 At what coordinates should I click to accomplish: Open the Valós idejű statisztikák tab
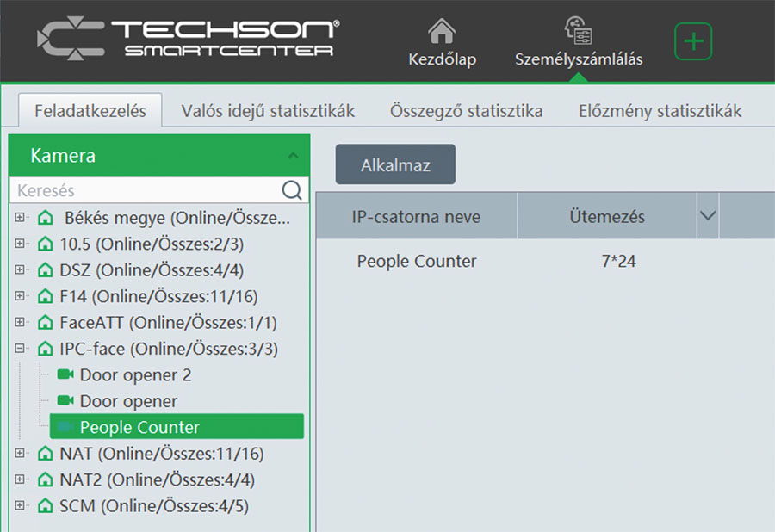click(268, 111)
